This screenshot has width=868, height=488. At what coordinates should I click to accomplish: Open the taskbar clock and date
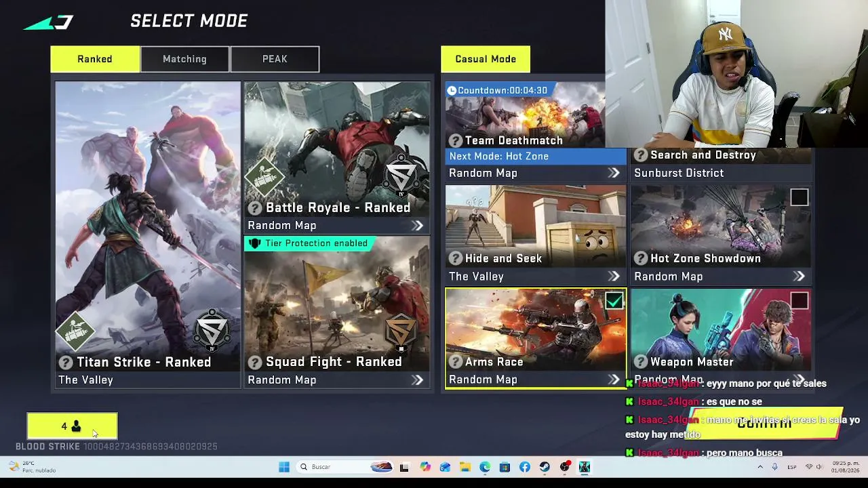point(846,467)
